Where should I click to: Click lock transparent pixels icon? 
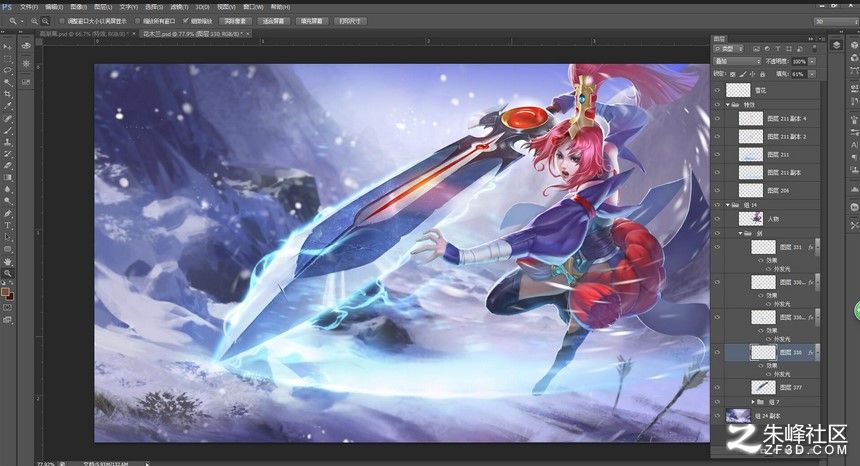point(733,74)
